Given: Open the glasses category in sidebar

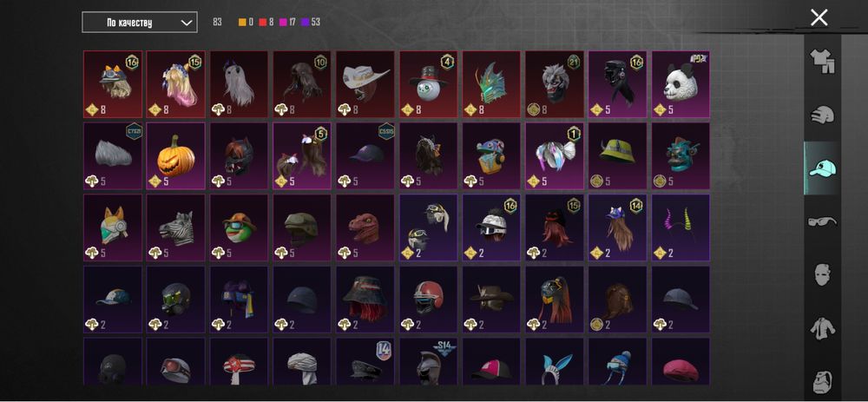Looking at the screenshot, I should coord(822,221).
